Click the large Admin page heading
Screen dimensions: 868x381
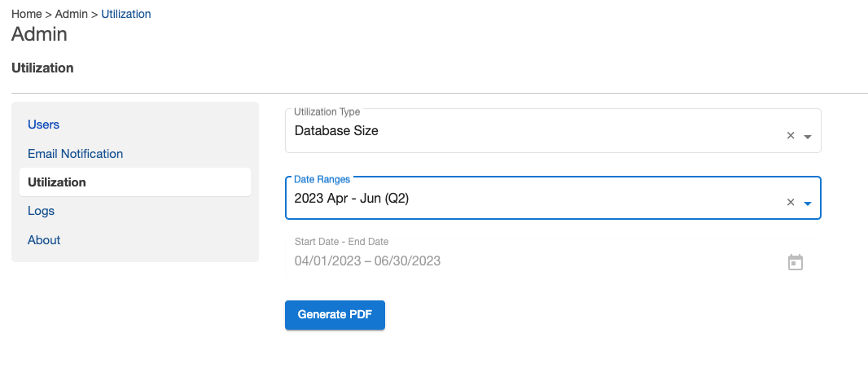click(x=39, y=34)
